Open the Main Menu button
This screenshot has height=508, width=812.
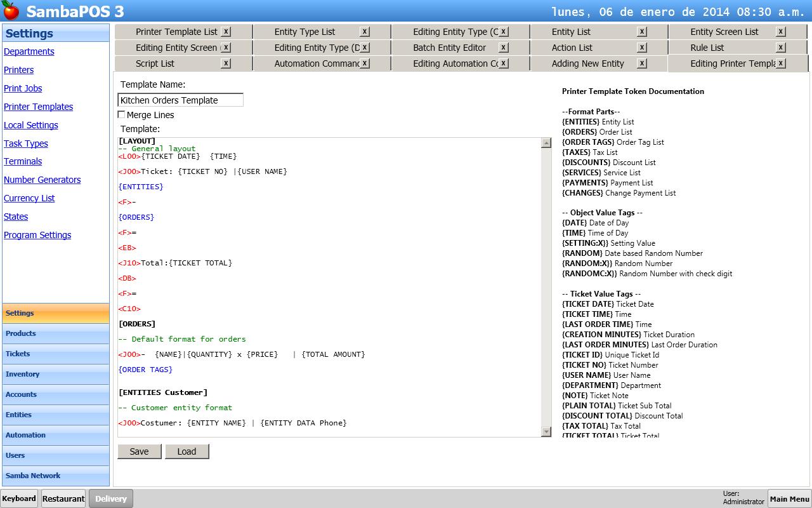click(789, 499)
